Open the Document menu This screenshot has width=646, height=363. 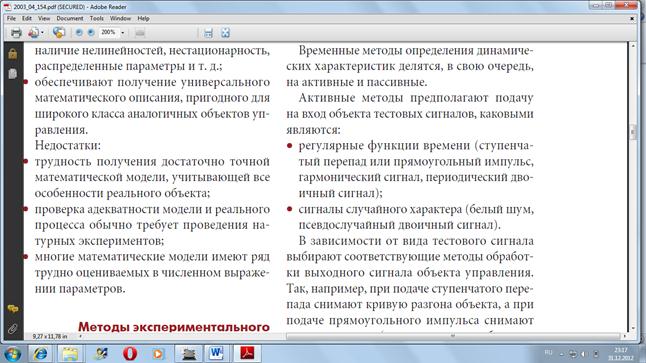coord(70,19)
